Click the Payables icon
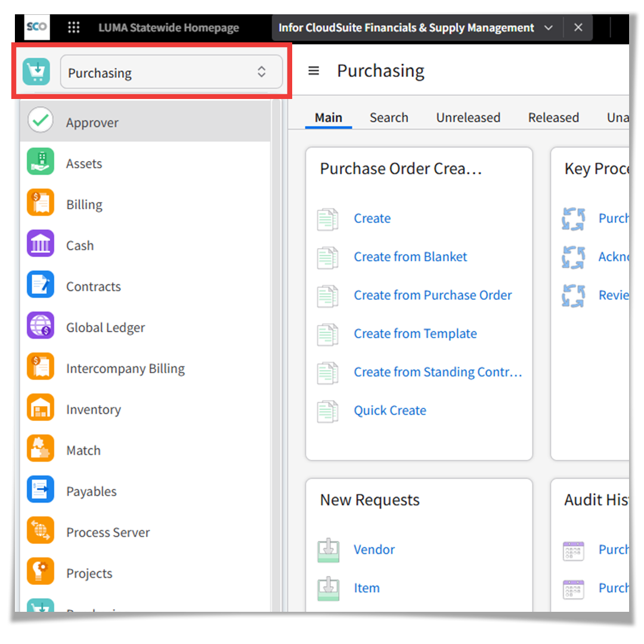 click(41, 489)
